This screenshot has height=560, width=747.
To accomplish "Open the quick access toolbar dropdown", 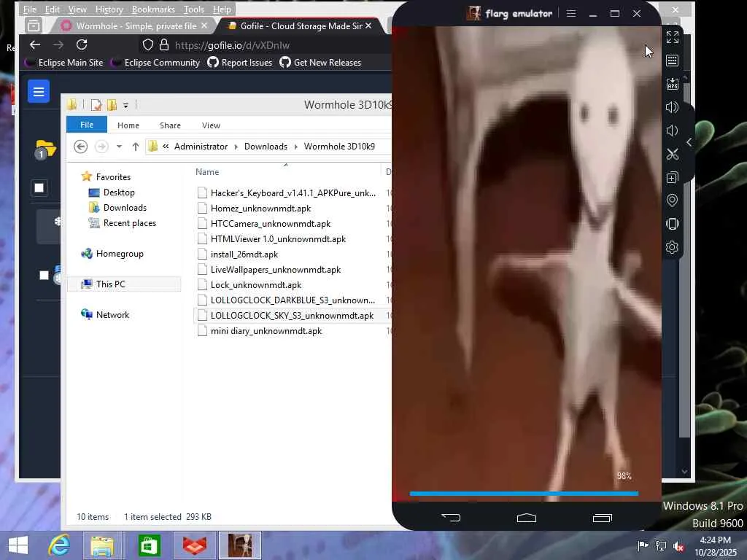I will tap(125, 105).
